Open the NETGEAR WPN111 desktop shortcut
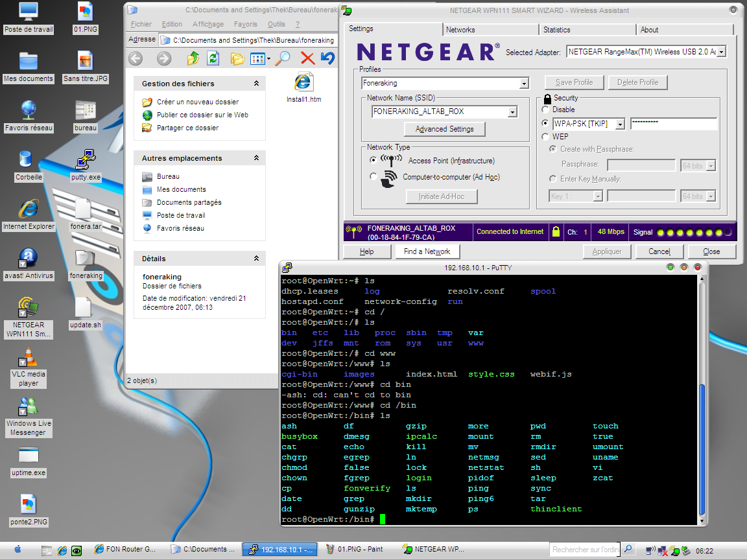The image size is (747, 560). click(28, 307)
